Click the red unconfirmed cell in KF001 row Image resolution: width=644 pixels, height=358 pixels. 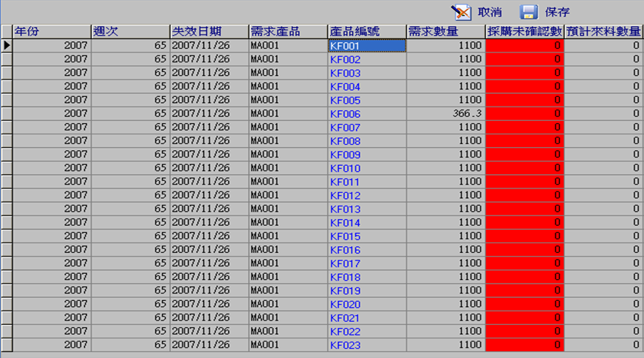tap(525, 46)
